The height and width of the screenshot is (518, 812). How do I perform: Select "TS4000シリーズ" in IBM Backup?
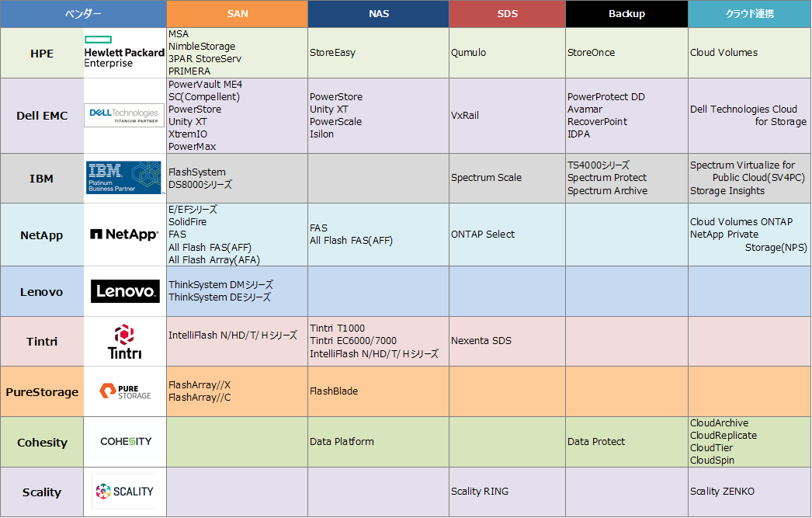598,165
